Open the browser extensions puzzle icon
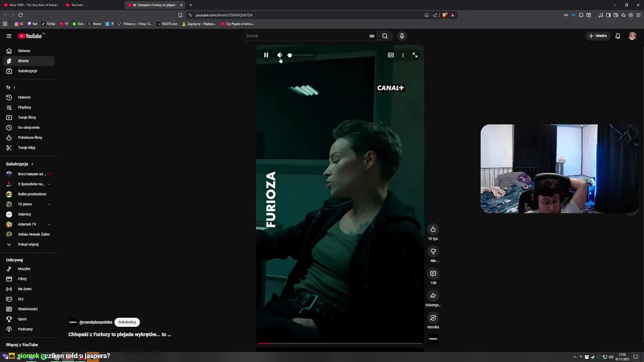 pyautogui.click(x=581, y=15)
